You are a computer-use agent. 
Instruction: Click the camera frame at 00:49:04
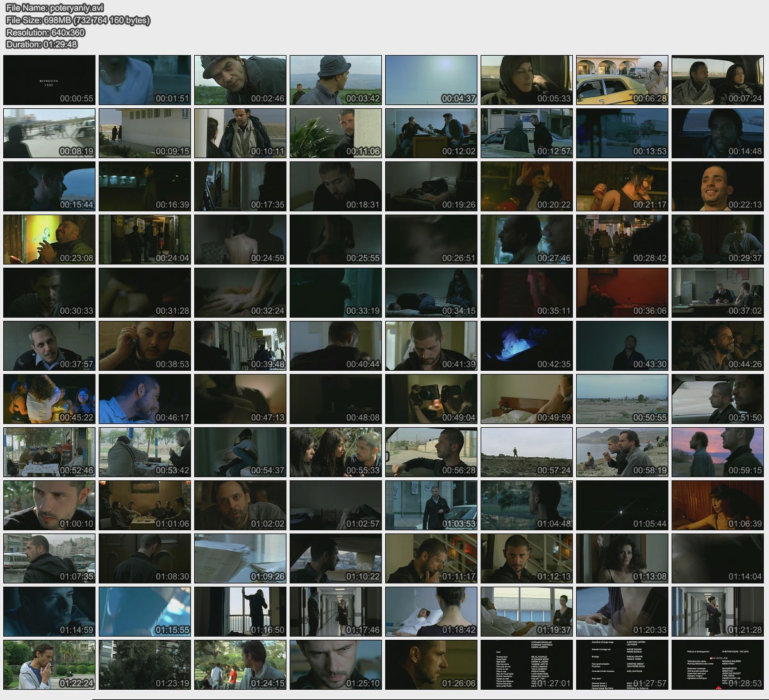click(431, 399)
